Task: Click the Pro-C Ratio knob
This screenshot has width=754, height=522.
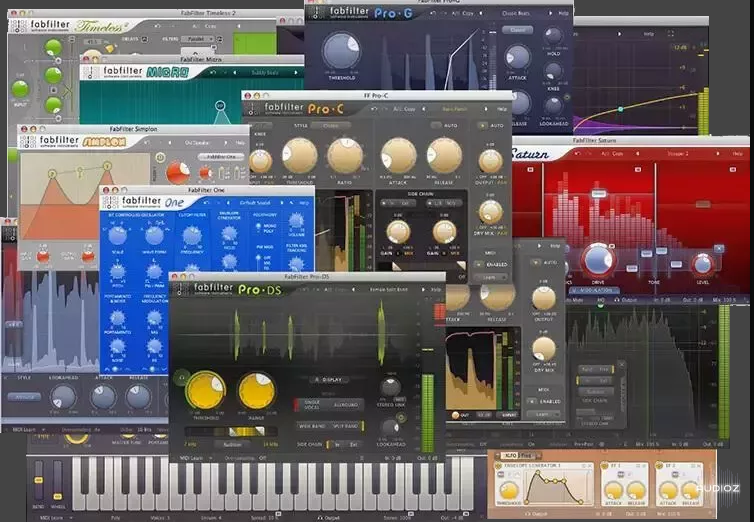Action: (345, 155)
